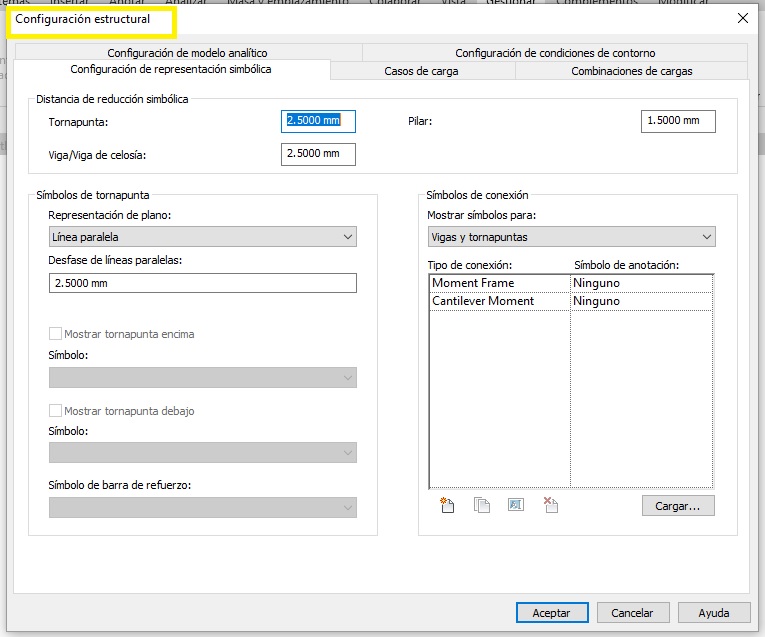Image resolution: width=765 pixels, height=637 pixels.
Task: Select the Moment Frame connection row
Action: [500, 283]
